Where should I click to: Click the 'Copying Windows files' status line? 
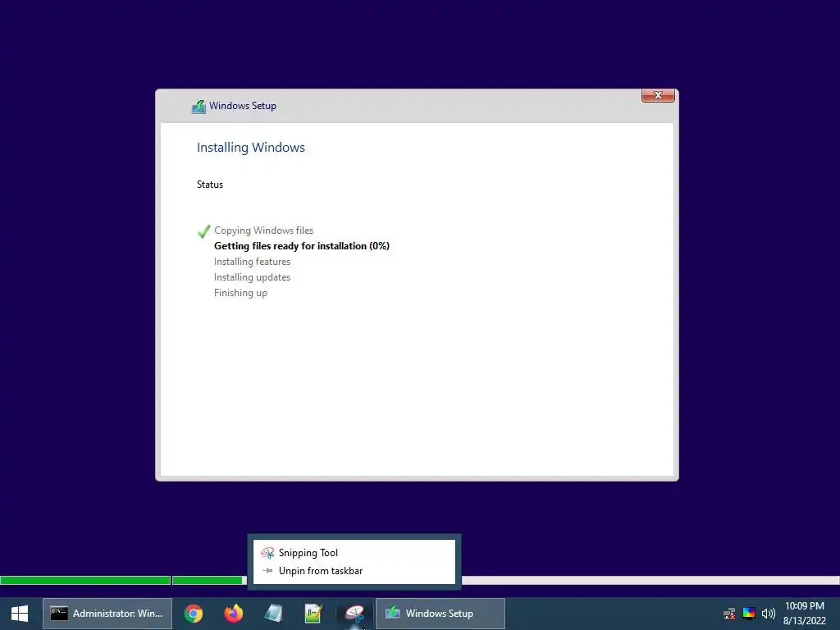point(263,231)
